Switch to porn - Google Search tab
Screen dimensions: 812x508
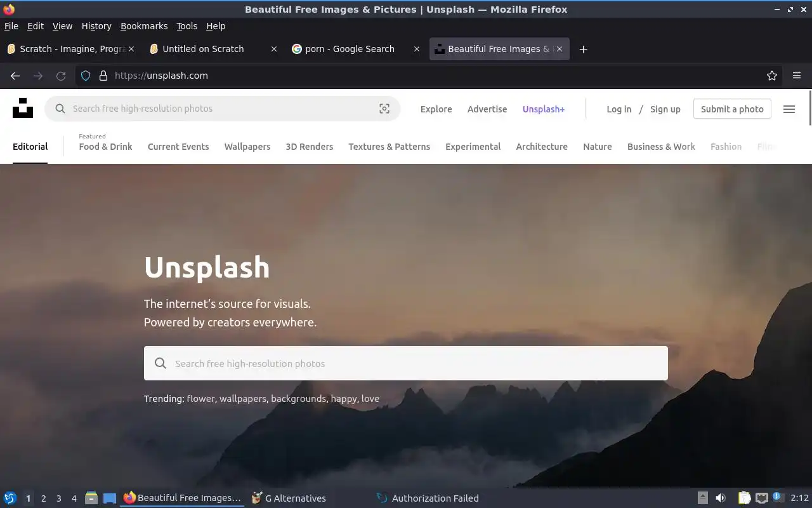pyautogui.click(x=356, y=49)
